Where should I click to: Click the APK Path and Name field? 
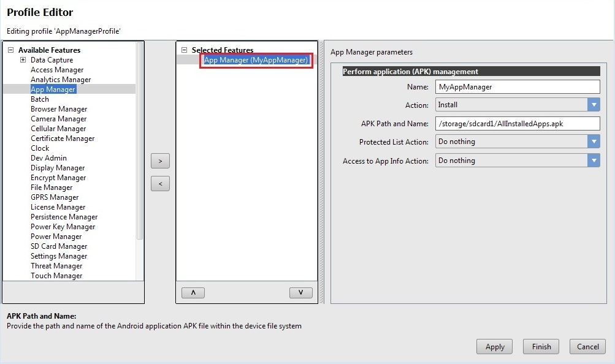(517, 124)
